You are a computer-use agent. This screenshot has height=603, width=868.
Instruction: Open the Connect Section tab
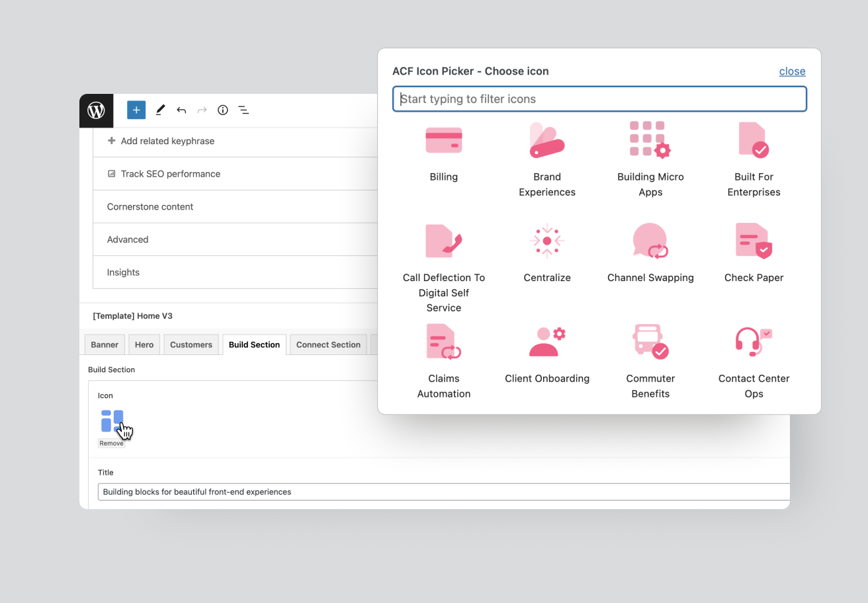(x=328, y=344)
